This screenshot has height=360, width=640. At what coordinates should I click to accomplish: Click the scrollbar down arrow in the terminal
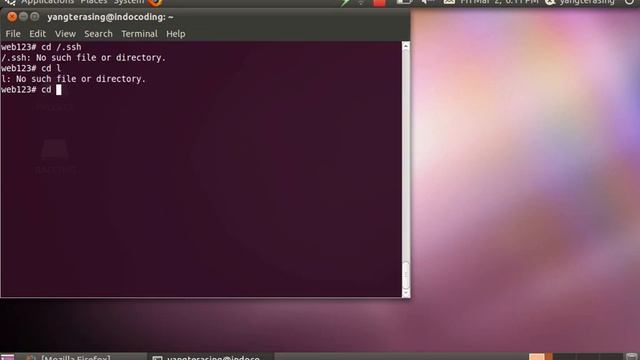(x=406, y=293)
